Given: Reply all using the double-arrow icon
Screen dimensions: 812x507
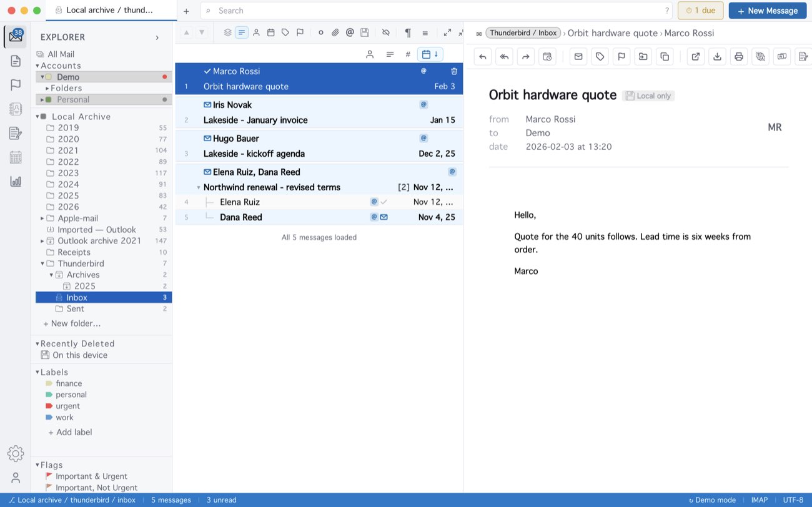Looking at the screenshot, I should click(504, 57).
